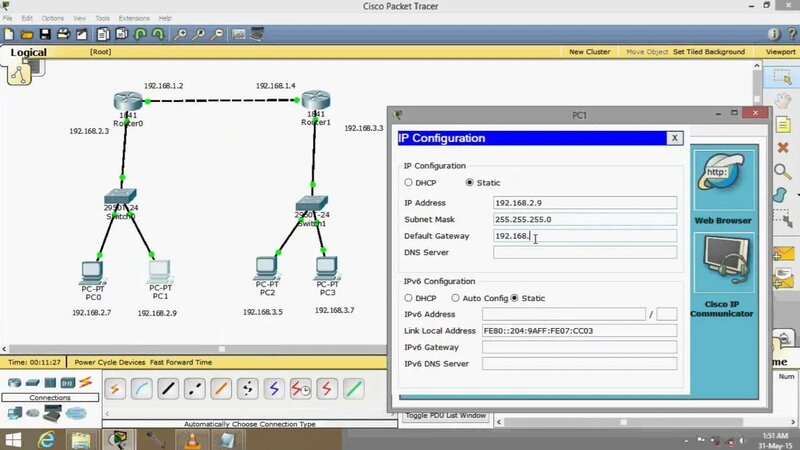Choose the Select tool in right toolbar

pos(782,78)
